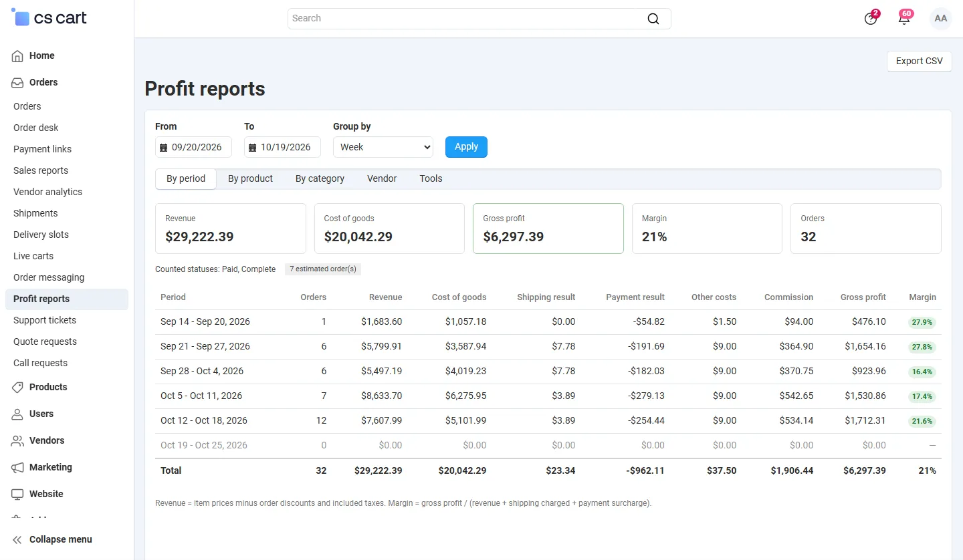The width and height of the screenshot is (963, 560).
Task: Open Order desk in the sidebar
Action: point(36,128)
